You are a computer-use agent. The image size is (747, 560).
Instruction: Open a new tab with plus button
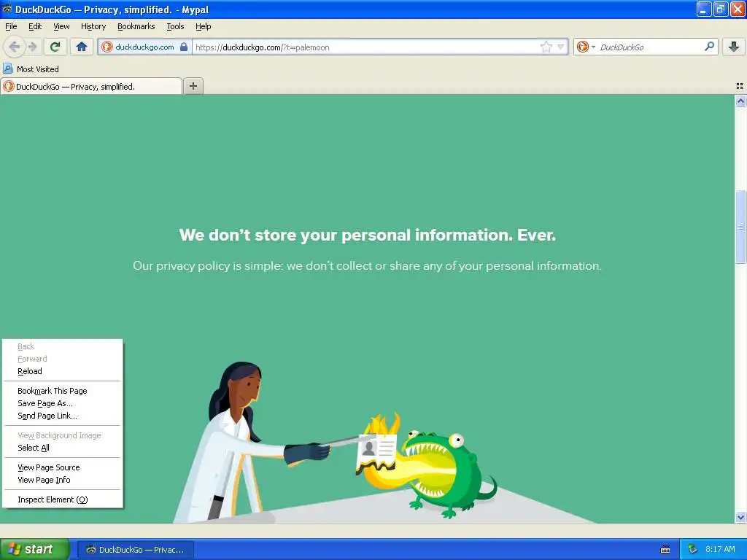point(193,86)
